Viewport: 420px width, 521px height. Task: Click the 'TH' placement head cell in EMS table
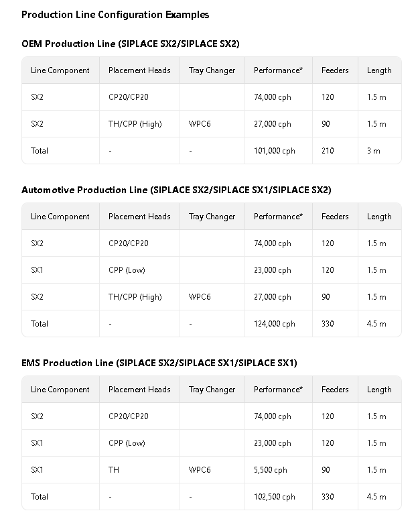click(114, 470)
